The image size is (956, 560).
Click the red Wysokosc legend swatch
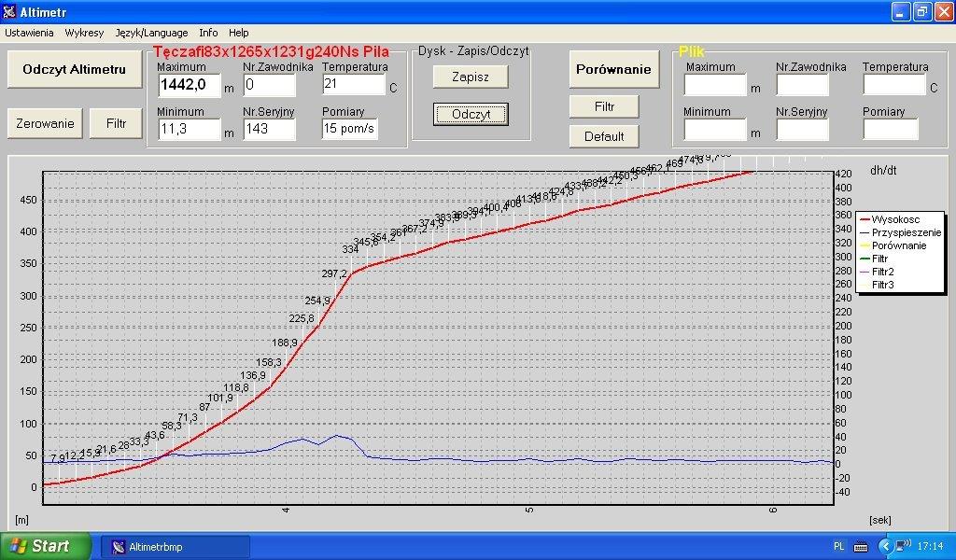coord(864,219)
